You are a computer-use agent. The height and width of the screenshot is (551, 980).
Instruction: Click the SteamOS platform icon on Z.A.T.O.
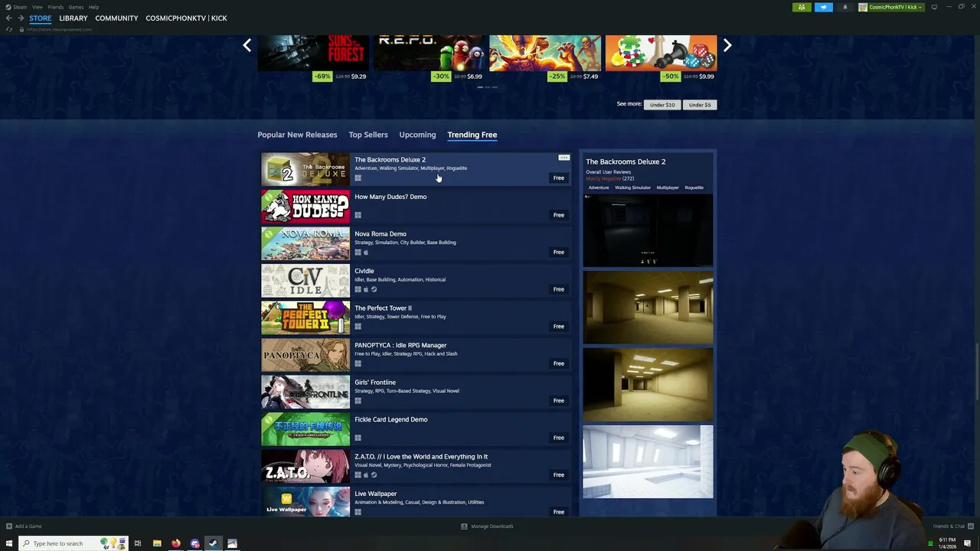(374, 474)
